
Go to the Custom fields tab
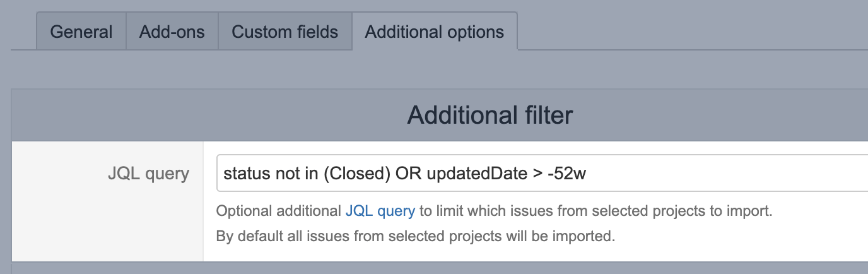[x=285, y=32]
